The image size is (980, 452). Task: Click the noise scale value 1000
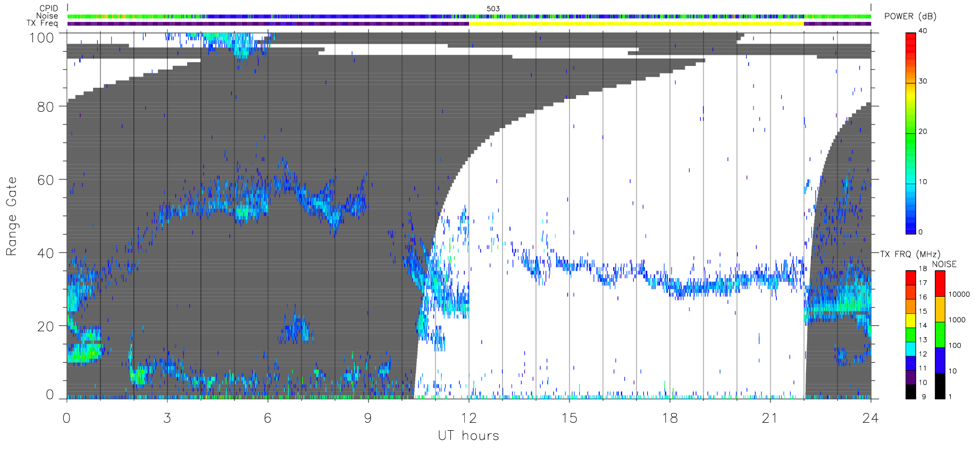[957, 320]
